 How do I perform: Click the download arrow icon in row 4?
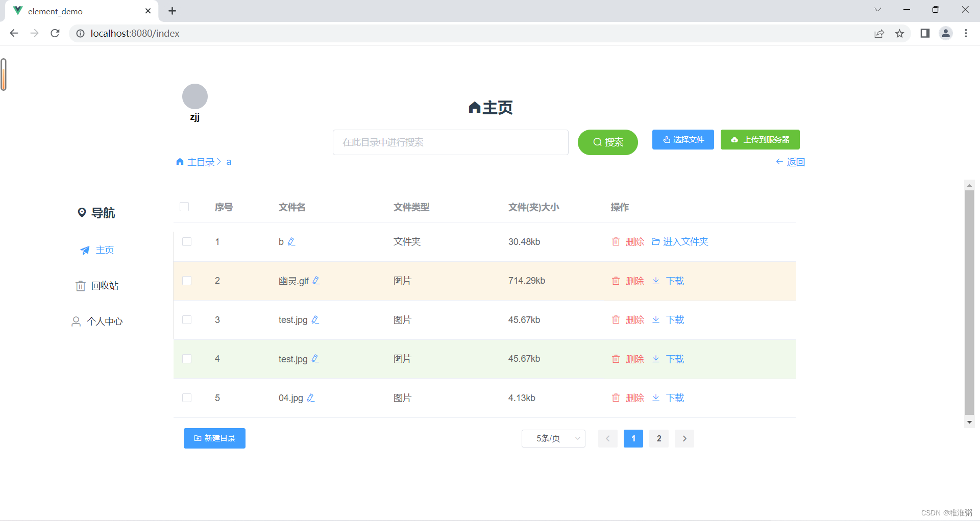(x=656, y=359)
